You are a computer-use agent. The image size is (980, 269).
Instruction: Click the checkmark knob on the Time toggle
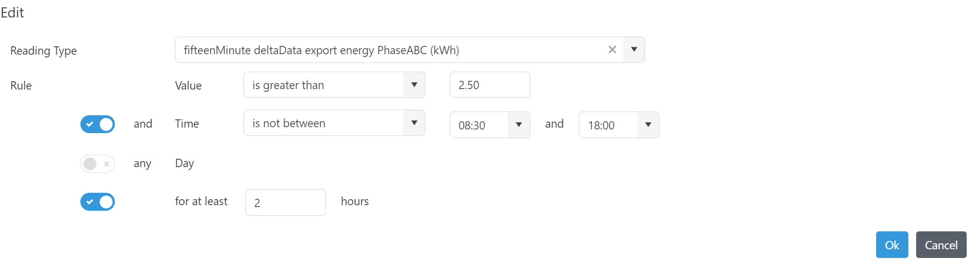point(90,124)
